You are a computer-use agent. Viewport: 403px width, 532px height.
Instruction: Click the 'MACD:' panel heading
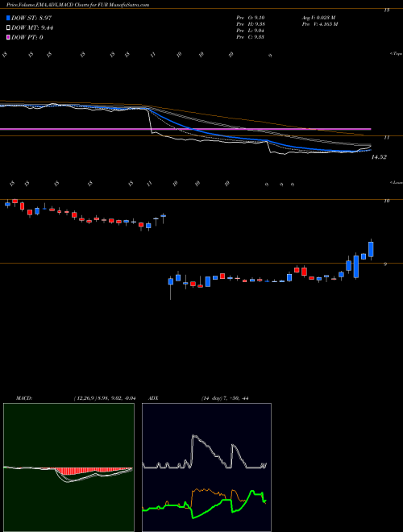24,398
